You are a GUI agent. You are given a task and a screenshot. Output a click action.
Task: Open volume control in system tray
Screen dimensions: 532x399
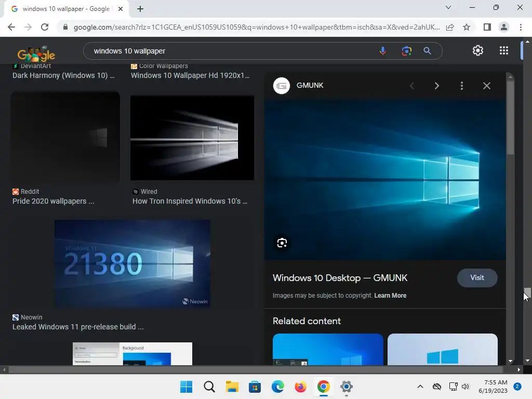pos(465,387)
